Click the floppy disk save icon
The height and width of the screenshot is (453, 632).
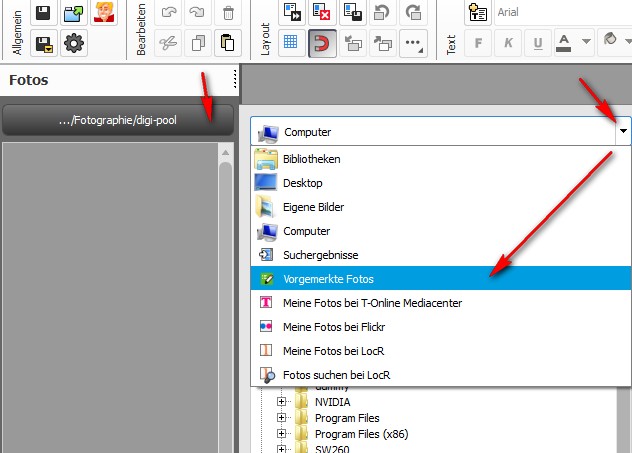[x=43, y=13]
